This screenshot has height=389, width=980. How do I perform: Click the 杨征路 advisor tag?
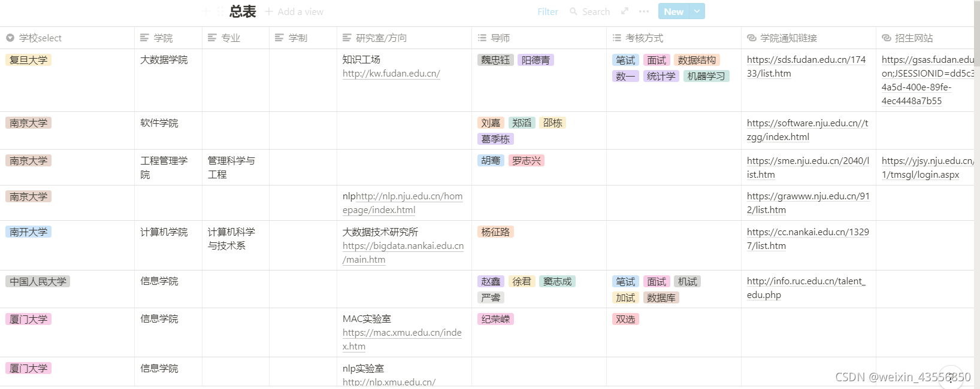(495, 232)
